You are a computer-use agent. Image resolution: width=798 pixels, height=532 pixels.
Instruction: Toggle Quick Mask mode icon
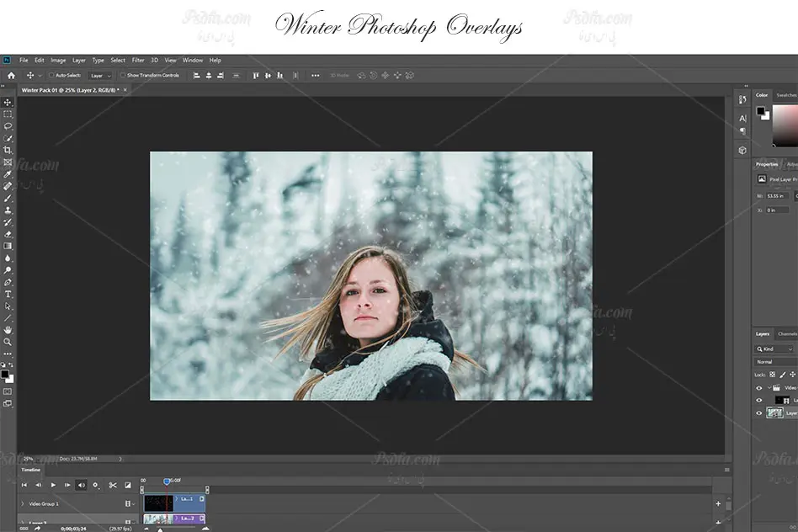pos(8,391)
